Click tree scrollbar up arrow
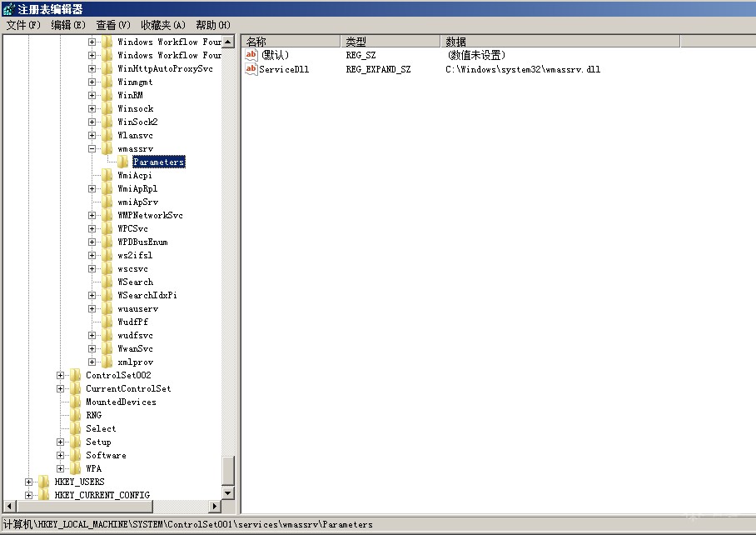The image size is (756, 535). tap(228, 42)
